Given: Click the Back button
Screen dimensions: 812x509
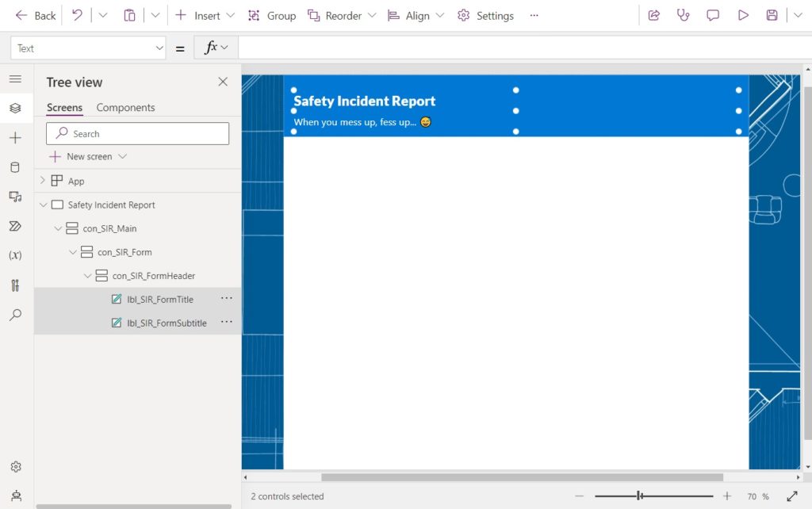Looking at the screenshot, I should click(x=34, y=15).
